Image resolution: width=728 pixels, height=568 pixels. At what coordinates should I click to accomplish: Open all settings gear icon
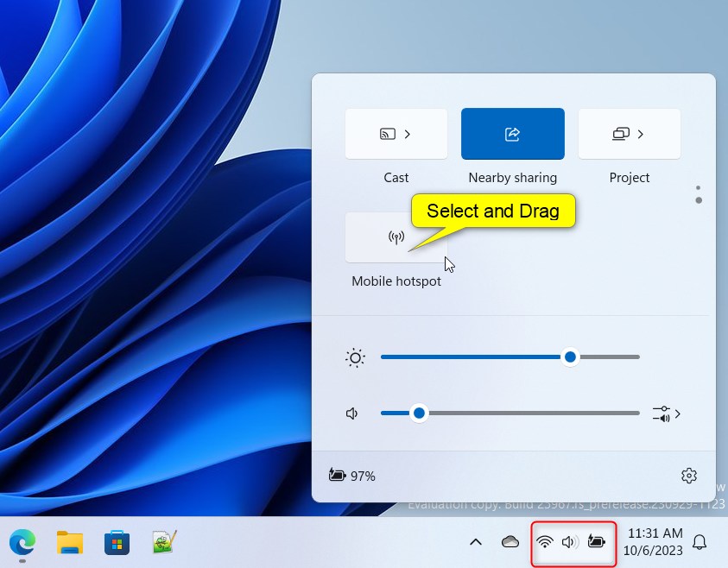(x=689, y=476)
